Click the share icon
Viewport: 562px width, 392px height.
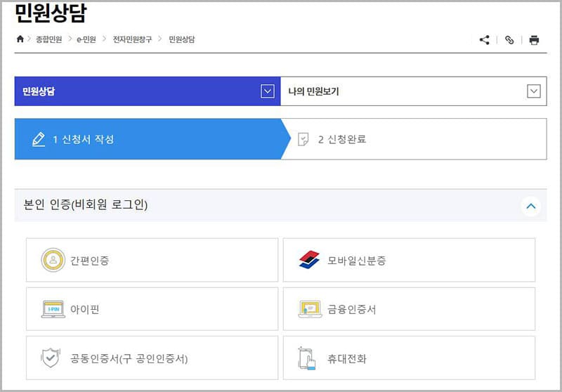484,40
